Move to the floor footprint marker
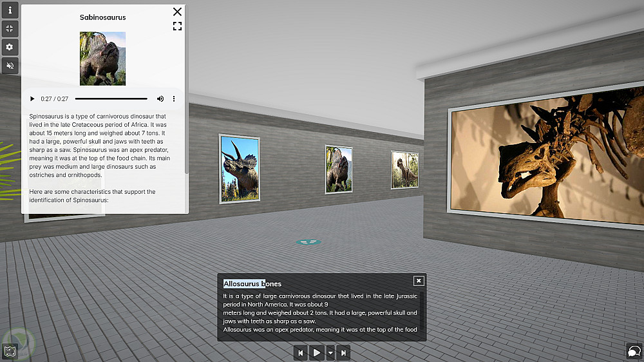Screen dimensions: 644x362 point(308,242)
